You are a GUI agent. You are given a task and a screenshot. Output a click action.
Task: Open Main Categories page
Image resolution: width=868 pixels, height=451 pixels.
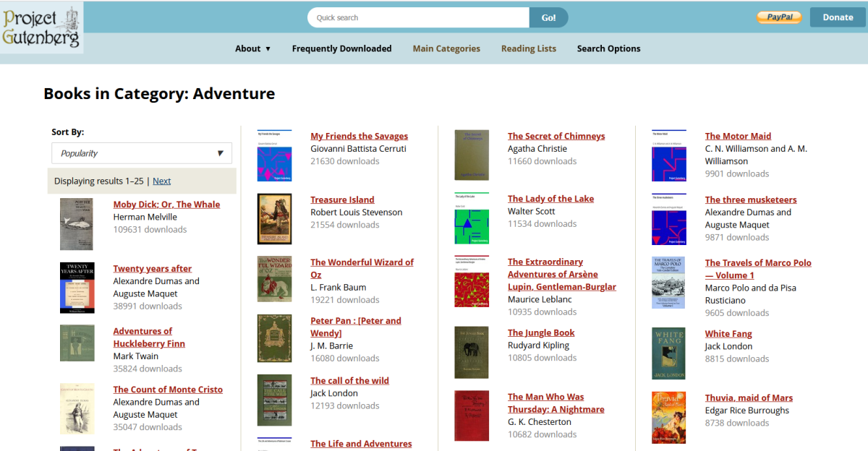coord(446,48)
